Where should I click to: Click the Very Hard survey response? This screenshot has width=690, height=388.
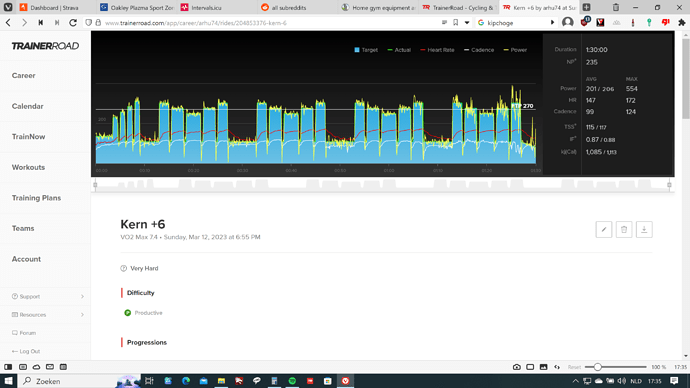tap(139, 268)
